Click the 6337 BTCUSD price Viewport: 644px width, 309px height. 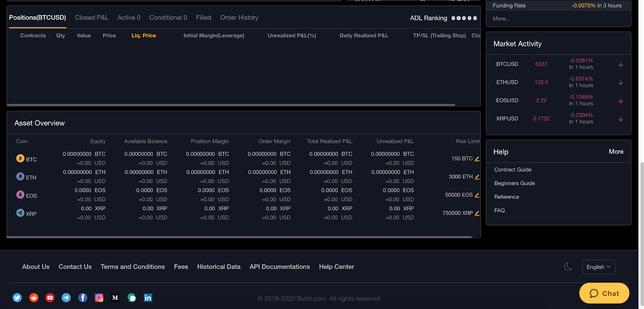click(x=541, y=64)
